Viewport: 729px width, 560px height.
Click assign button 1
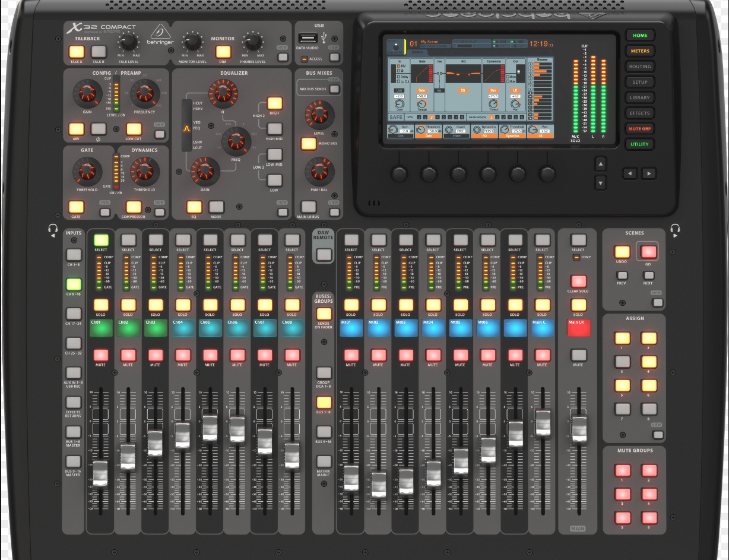click(x=622, y=338)
